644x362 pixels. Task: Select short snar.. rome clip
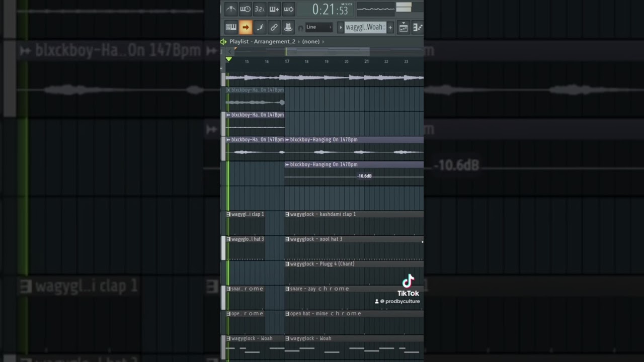tap(245, 297)
